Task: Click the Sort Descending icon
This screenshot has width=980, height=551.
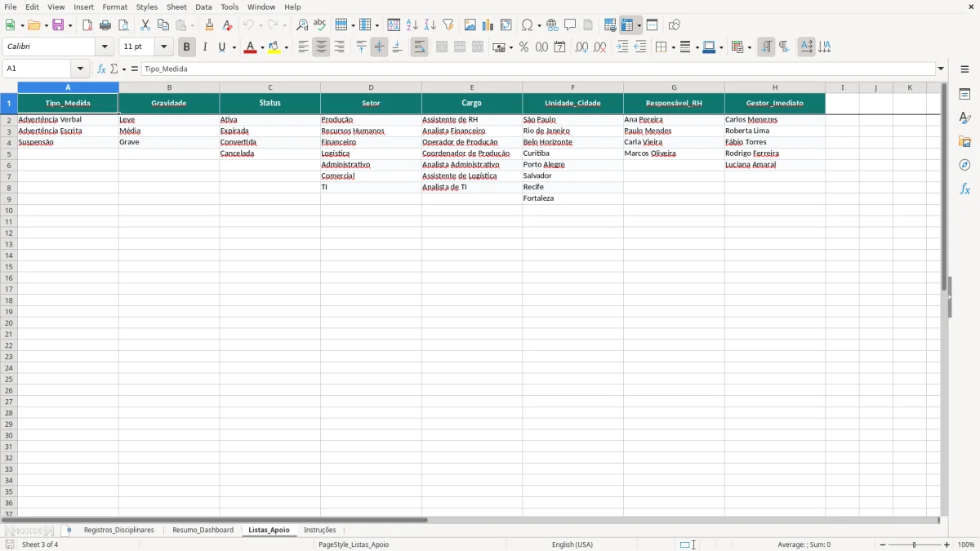Action: (x=430, y=25)
